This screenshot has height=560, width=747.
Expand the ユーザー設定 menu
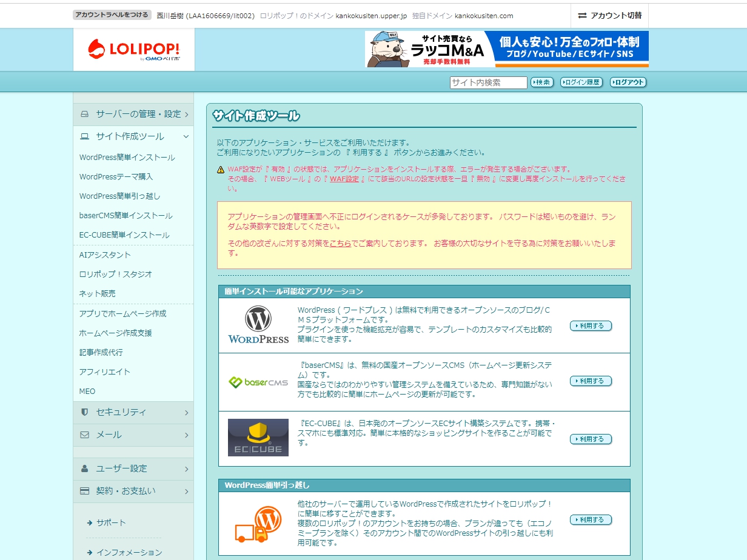133,468
